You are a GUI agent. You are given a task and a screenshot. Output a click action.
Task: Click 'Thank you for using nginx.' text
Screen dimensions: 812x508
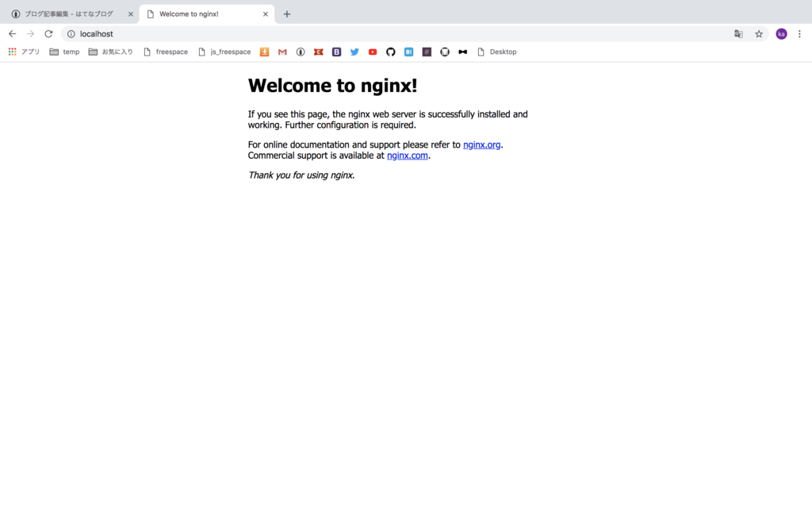click(x=301, y=175)
